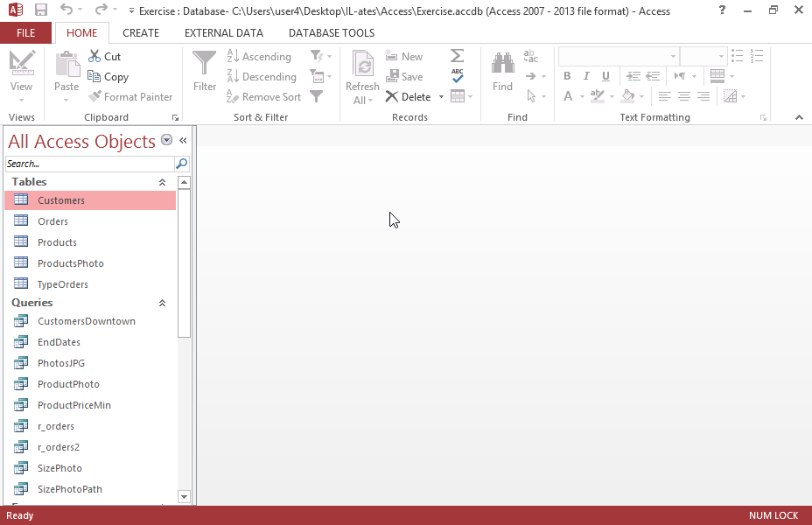Open the All Access Objects dropdown menu
The width and height of the screenshot is (812, 525).
[167, 140]
